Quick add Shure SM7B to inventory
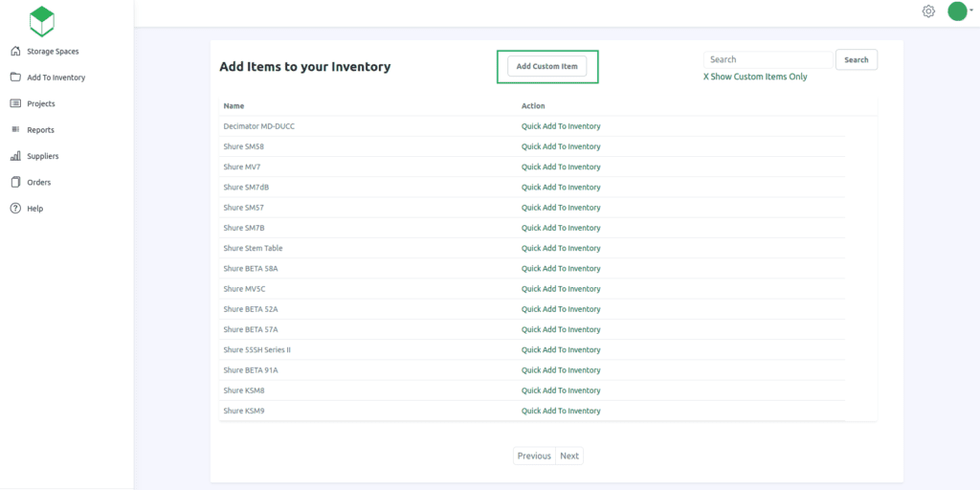 [561, 228]
